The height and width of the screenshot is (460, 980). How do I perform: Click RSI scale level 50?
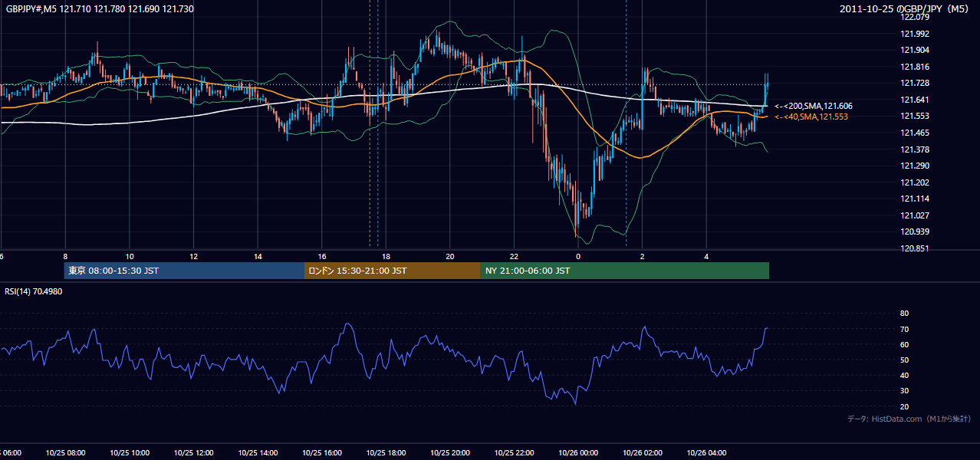904,360
